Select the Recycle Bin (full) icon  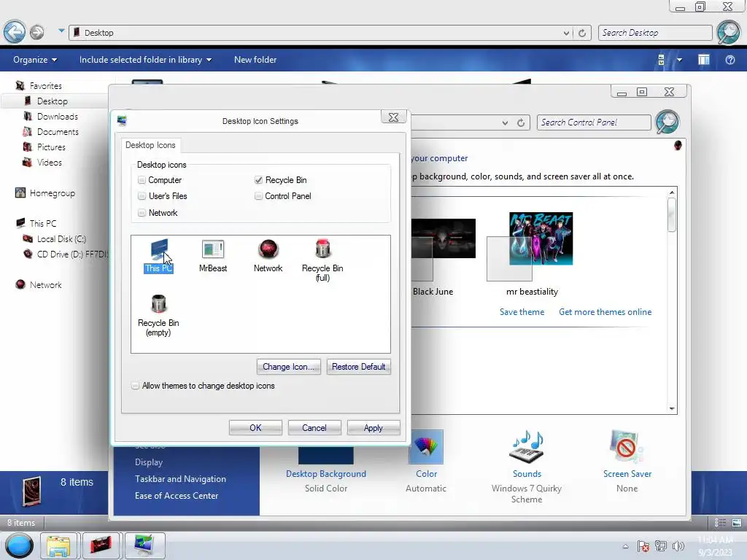[322, 260]
